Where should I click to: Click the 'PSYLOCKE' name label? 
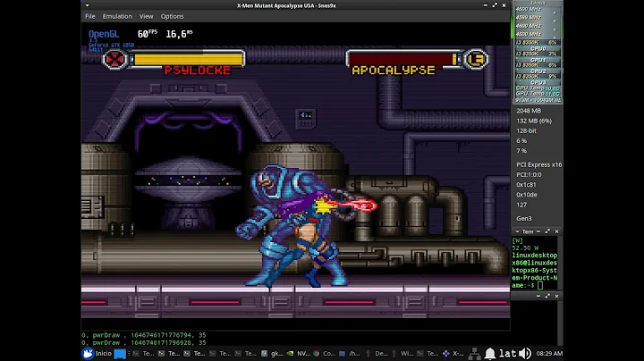coord(198,71)
